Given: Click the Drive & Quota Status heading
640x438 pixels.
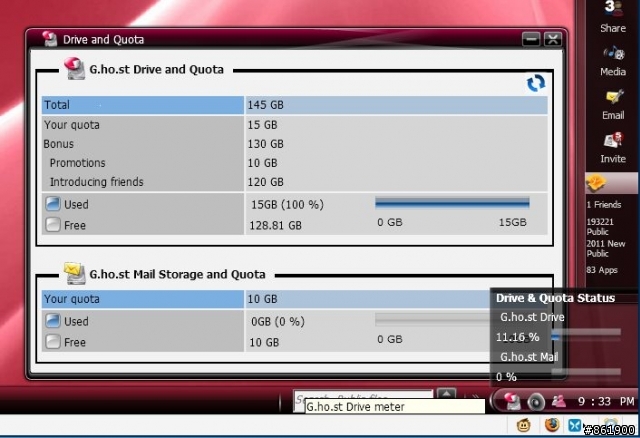Looking at the screenshot, I should [x=555, y=298].
